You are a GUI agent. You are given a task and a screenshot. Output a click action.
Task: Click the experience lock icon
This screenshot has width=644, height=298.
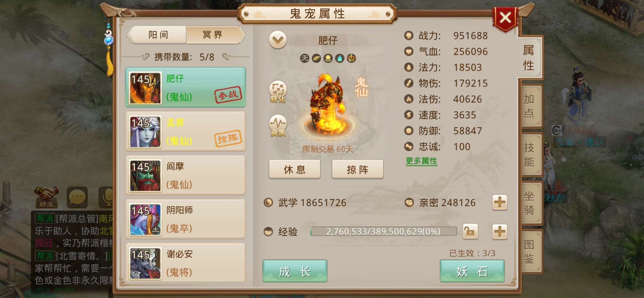[470, 231]
